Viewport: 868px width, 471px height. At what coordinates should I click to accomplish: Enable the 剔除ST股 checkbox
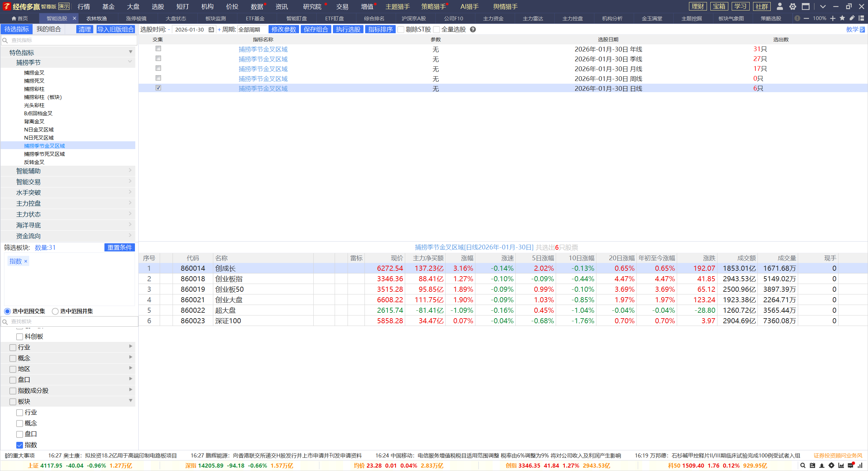401,30
